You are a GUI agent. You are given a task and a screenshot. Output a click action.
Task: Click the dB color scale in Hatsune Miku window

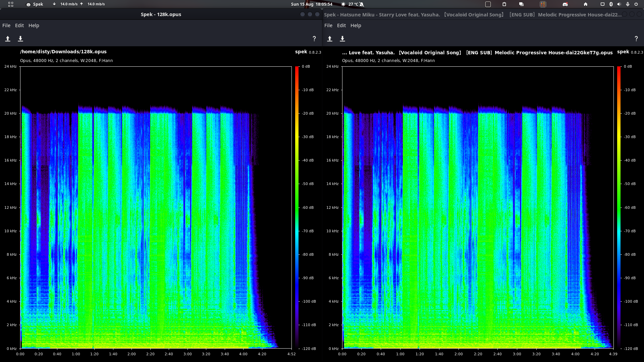coord(619,207)
